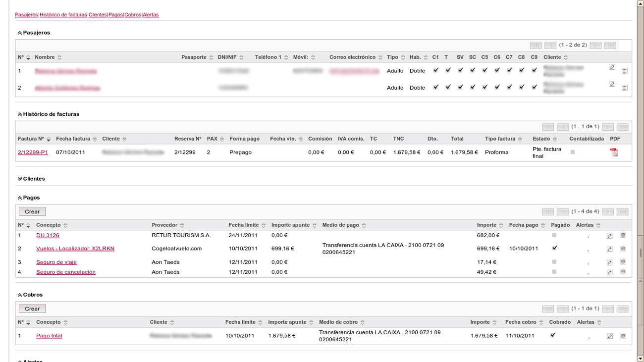644x362 pixels.
Task: Uncheck the SV checkbox for passenger 1
Action: pyautogui.click(x=460, y=70)
